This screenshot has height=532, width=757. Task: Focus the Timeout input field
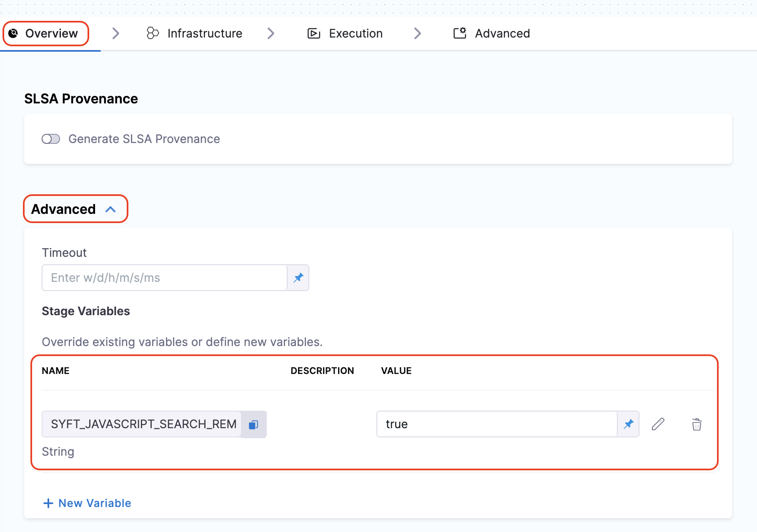(x=164, y=278)
